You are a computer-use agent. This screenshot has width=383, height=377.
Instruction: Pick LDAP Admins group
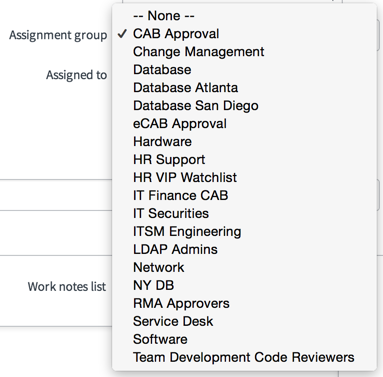[244, 250]
